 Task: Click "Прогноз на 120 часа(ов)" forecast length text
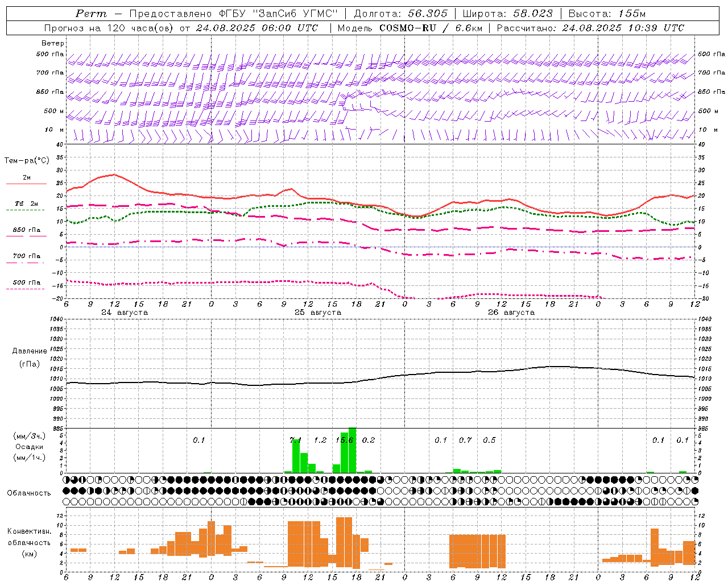[109, 28]
